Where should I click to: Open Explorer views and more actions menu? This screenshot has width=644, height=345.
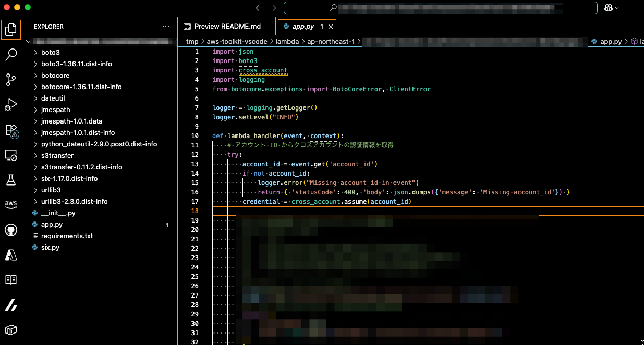[166, 27]
